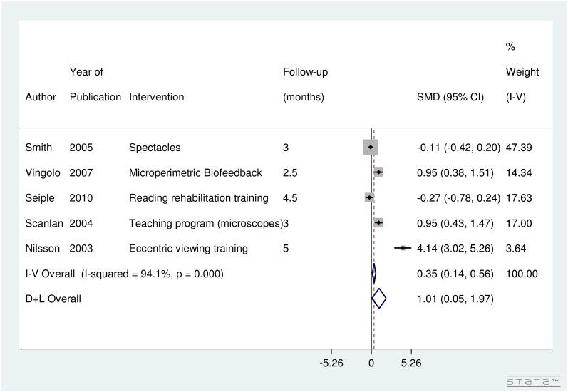The width and height of the screenshot is (568, 392).
Task: Click the 0 axis tick label
Action: click(x=371, y=363)
